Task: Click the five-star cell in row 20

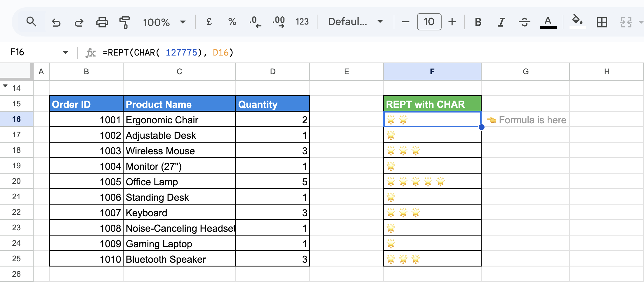Action: click(432, 181)
